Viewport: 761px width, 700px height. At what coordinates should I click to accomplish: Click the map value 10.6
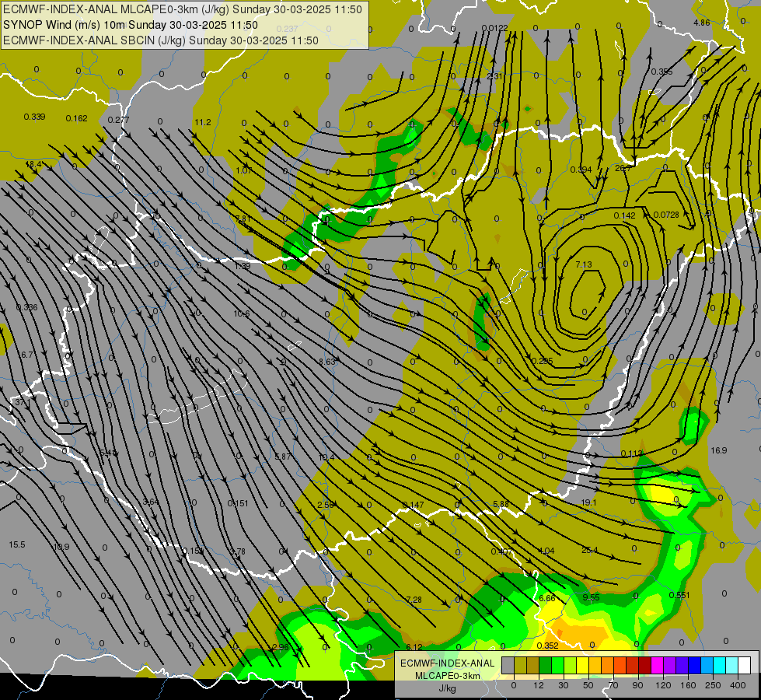pyautogui.click(x=243, y=313)
